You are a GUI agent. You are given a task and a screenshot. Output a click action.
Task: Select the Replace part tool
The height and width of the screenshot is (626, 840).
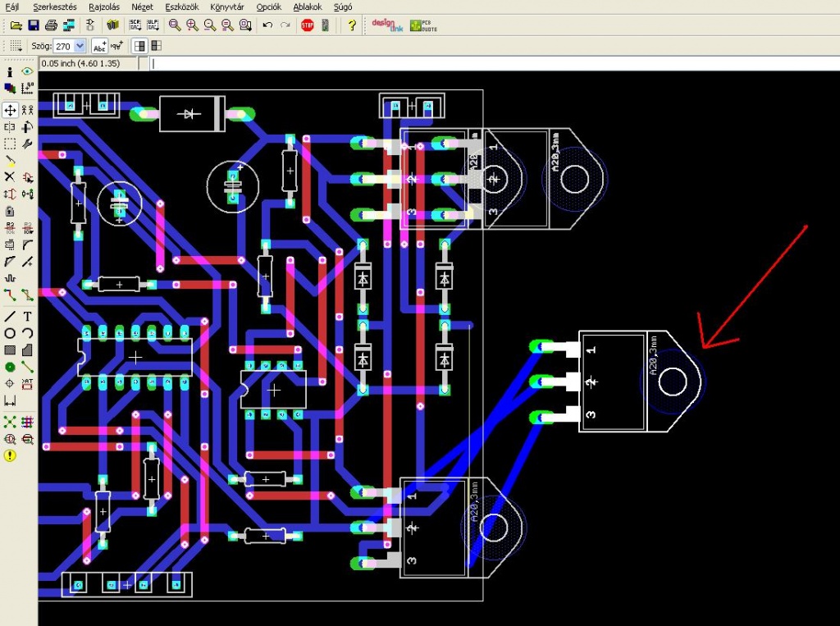point(27,194)
